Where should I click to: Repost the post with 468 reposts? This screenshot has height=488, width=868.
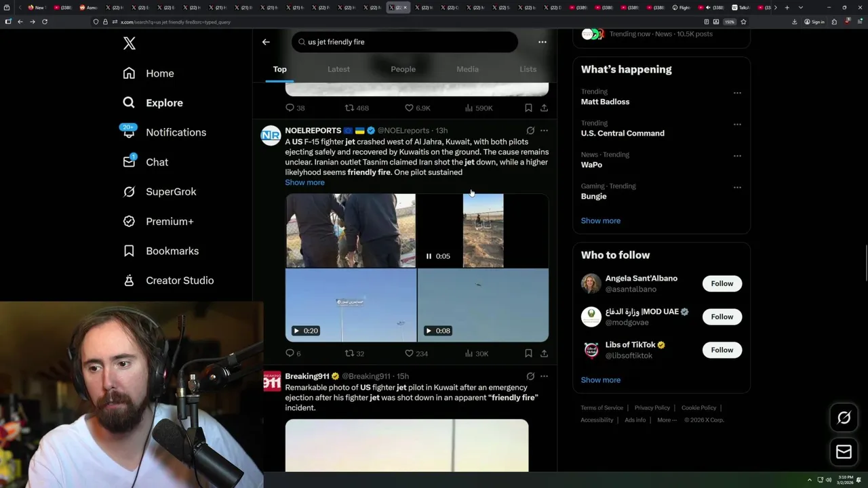(x=357, y=108)
